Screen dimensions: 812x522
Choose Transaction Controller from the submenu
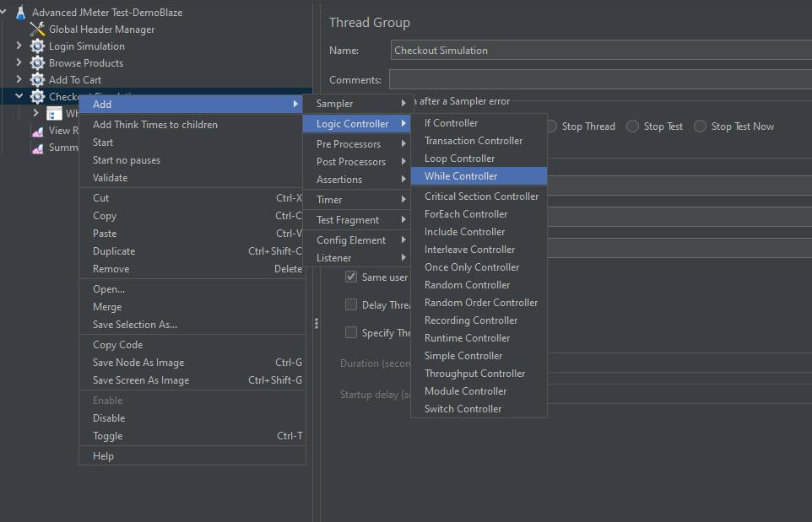pos(479,141)
